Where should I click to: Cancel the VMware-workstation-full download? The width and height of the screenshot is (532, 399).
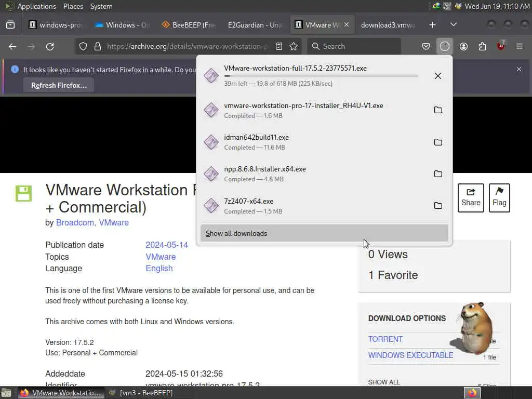point(438,76)
